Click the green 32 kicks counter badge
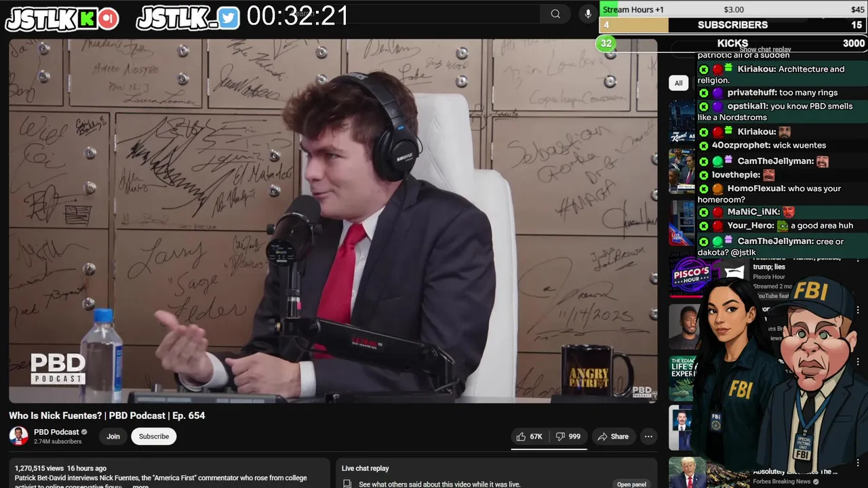 (x=606, y=43)
